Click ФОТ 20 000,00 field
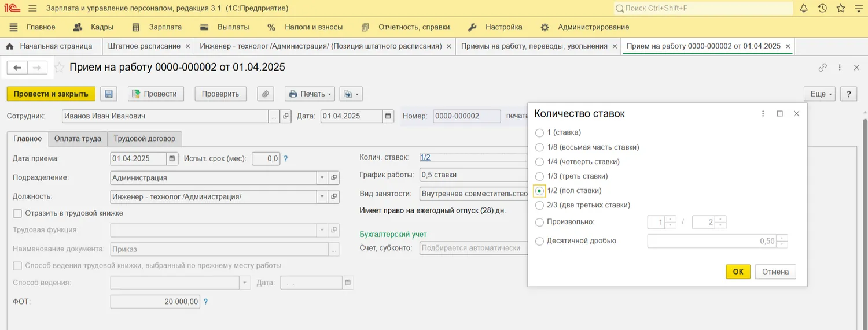 (155, 302)
